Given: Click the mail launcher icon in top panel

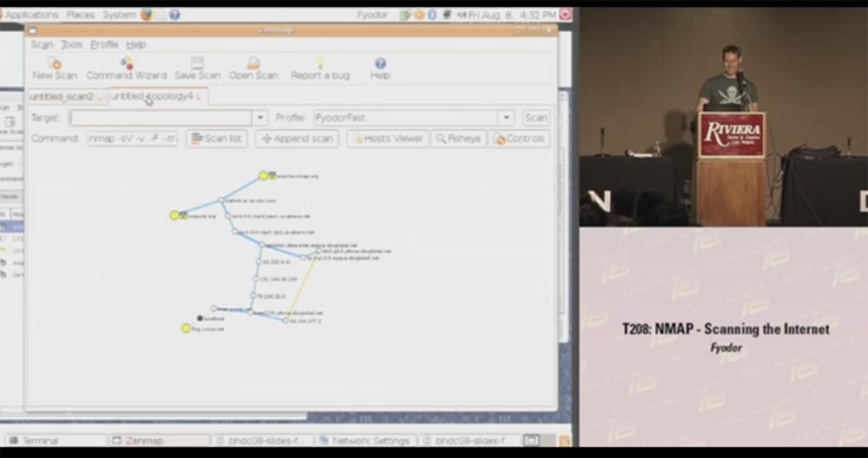Looking at the screenshot, I should point(161,15).
